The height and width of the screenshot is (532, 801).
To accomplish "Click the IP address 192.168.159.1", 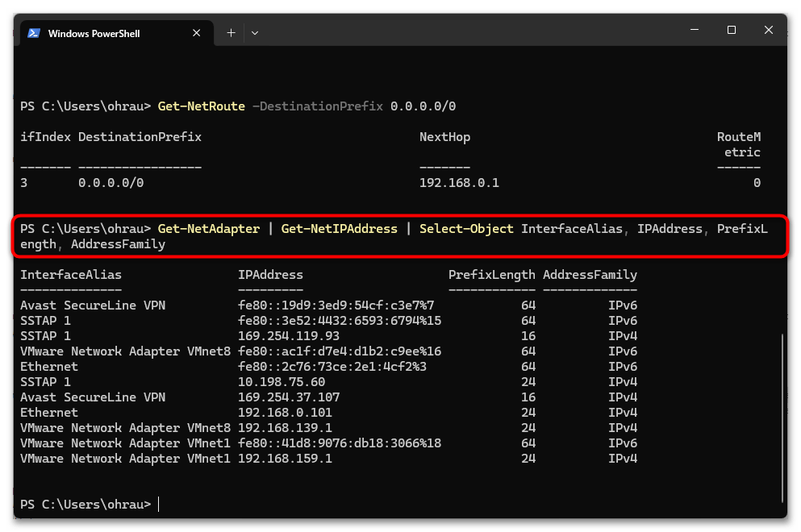I will pyautogui.click(x=285, y=459).
